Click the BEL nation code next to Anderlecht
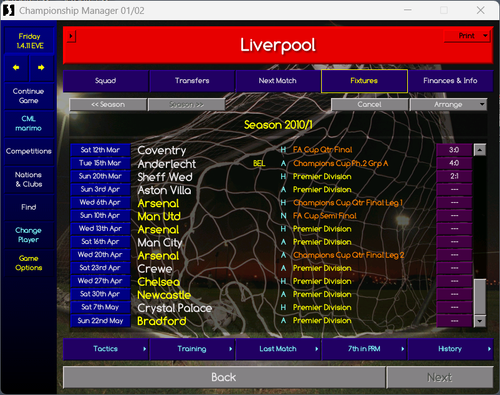The width and height of the screenshot is (500, 395). point(259,163)
